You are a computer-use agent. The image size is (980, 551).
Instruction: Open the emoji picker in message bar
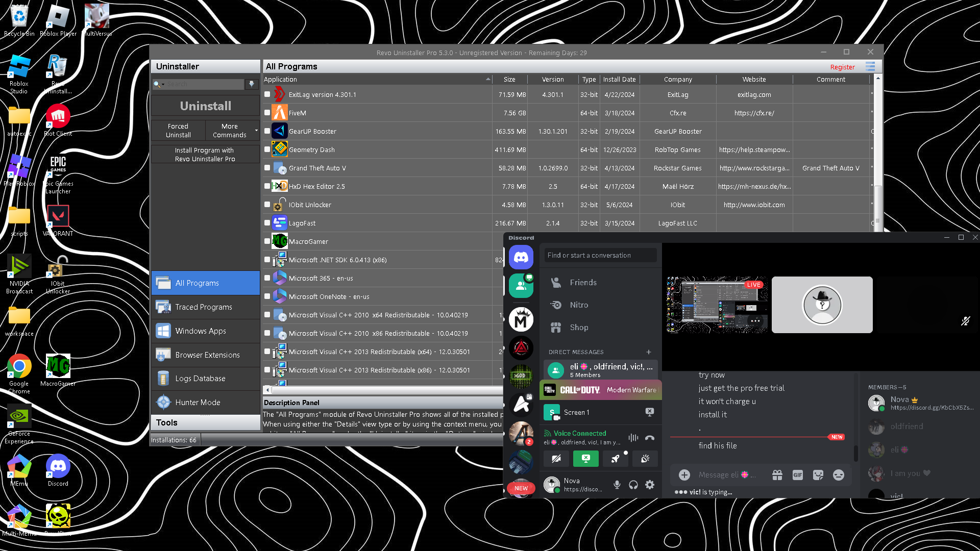[x=838, y=475]
